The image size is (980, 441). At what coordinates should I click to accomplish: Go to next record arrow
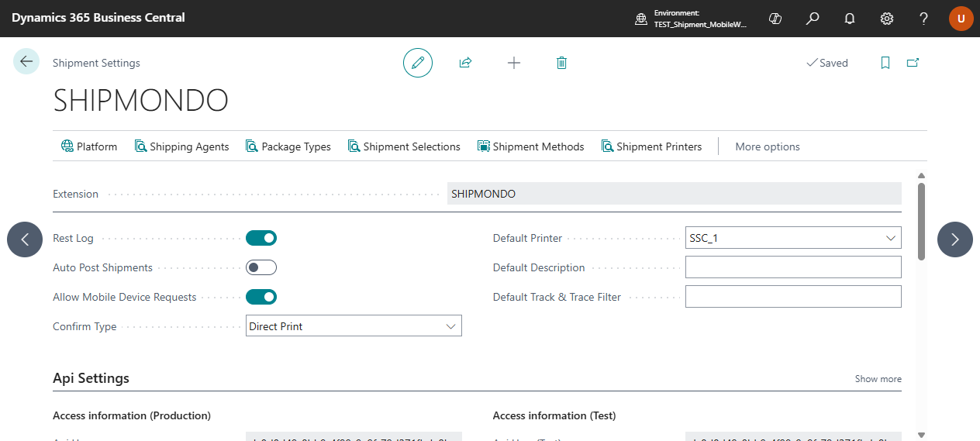(x=955, y=239)
